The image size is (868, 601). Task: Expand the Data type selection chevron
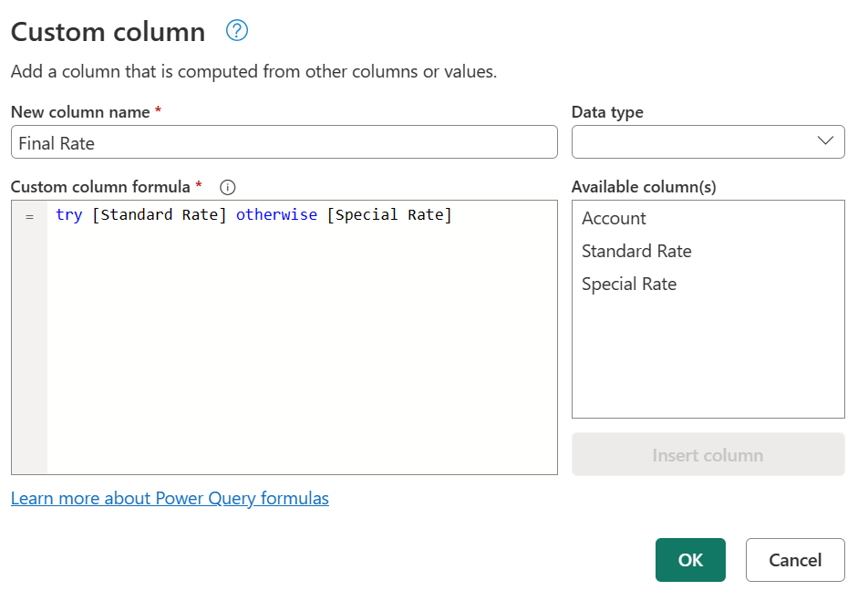pyautogui.click(x=825, y=141)
